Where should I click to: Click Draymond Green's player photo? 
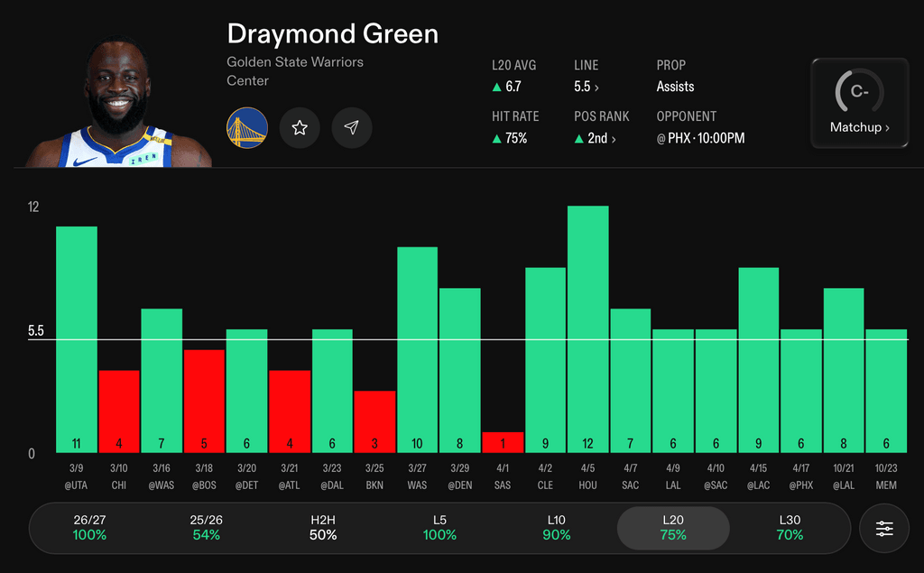[x=118, y=101]
